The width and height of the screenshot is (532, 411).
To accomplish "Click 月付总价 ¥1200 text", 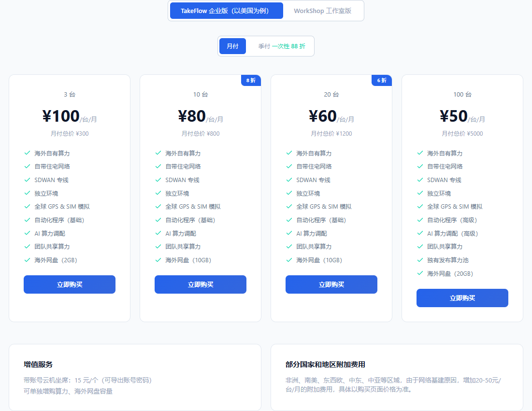I will (331, 134).
